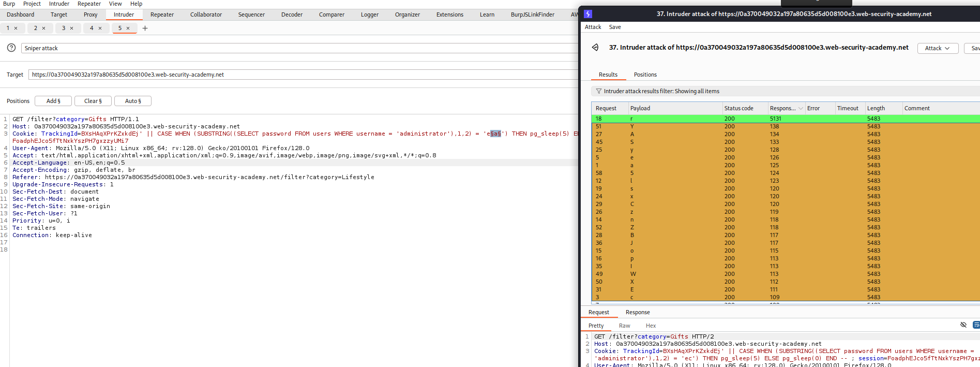
Task: Open the Repeater menu in menu bar
Action: point(89,4)
